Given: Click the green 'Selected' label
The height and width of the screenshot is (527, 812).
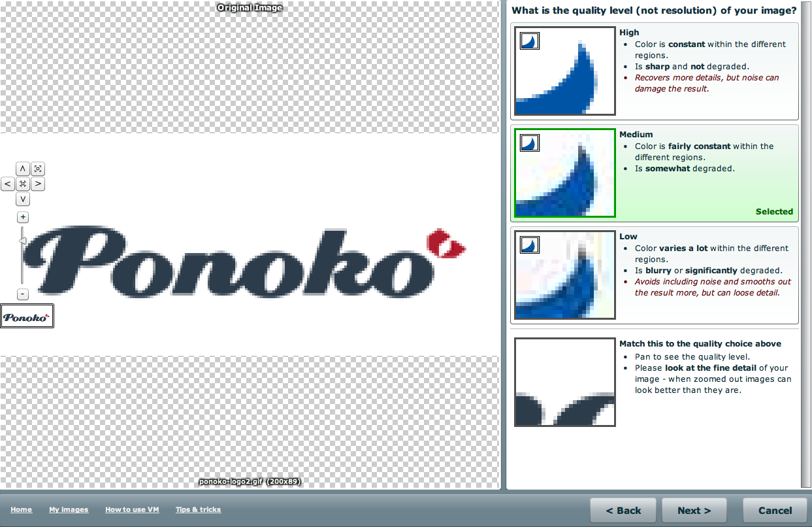Looking at the screenshot, I should [774, 211].
